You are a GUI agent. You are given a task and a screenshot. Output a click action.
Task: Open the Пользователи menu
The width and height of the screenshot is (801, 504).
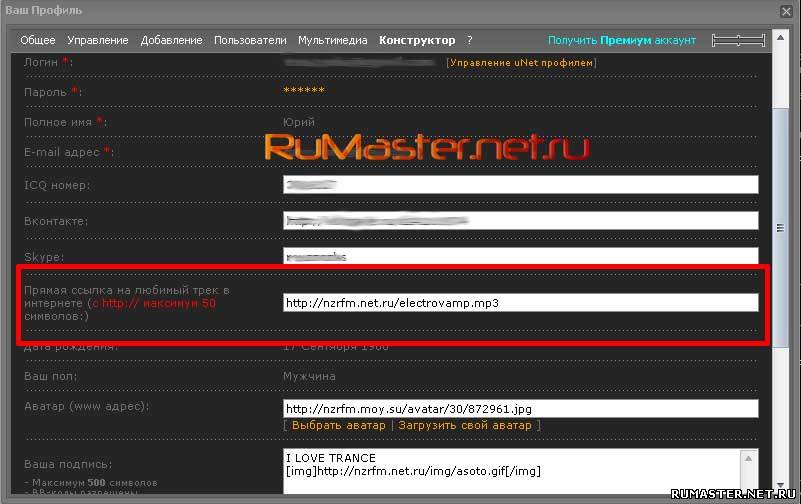pyautogui.click(x=250, y=40)
